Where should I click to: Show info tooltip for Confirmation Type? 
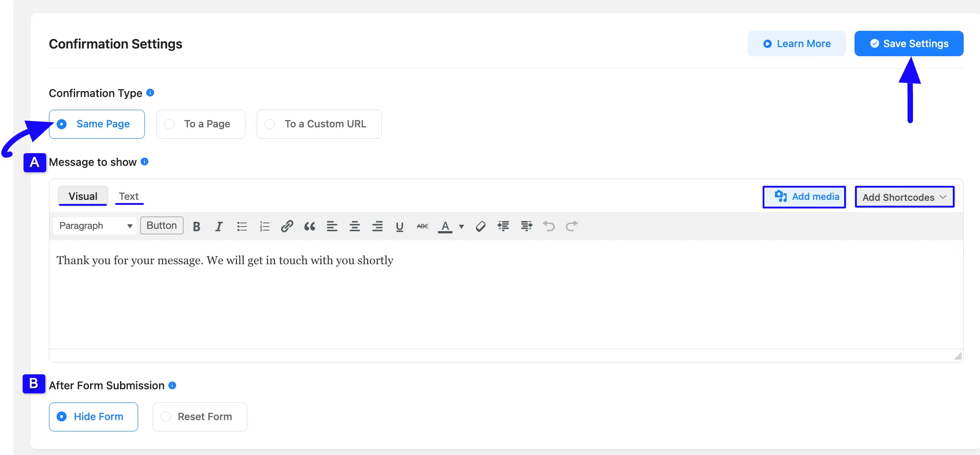(150, 92)
